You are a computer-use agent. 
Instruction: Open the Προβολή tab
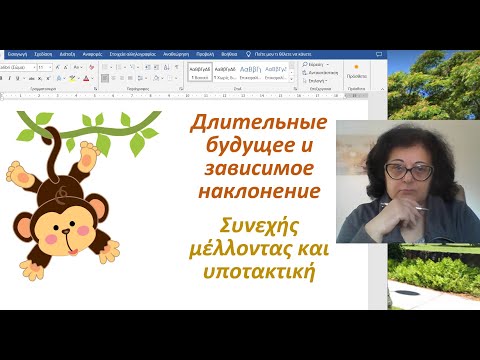click(x=205, y=54)
